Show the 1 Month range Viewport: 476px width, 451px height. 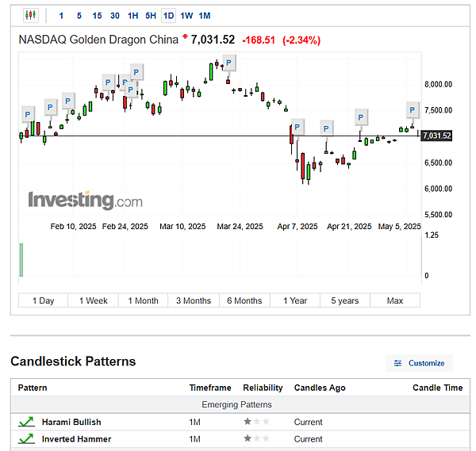[143, 300]
